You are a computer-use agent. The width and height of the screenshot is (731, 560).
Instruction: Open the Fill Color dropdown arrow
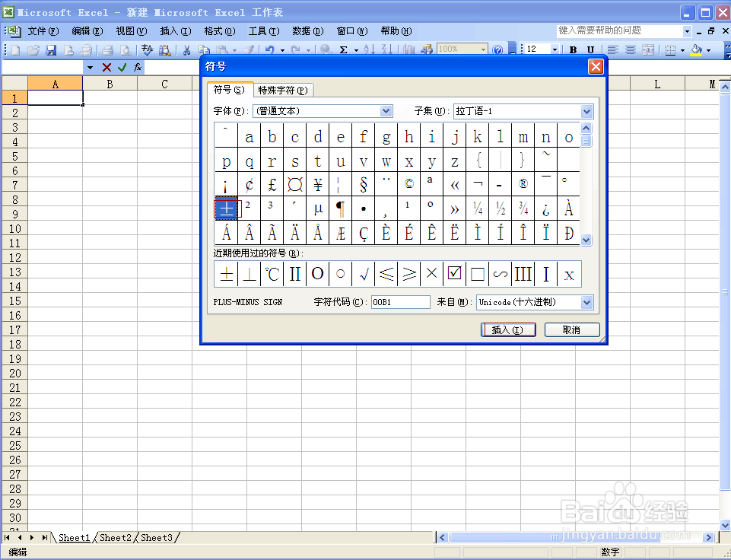[x=709, y=50]
